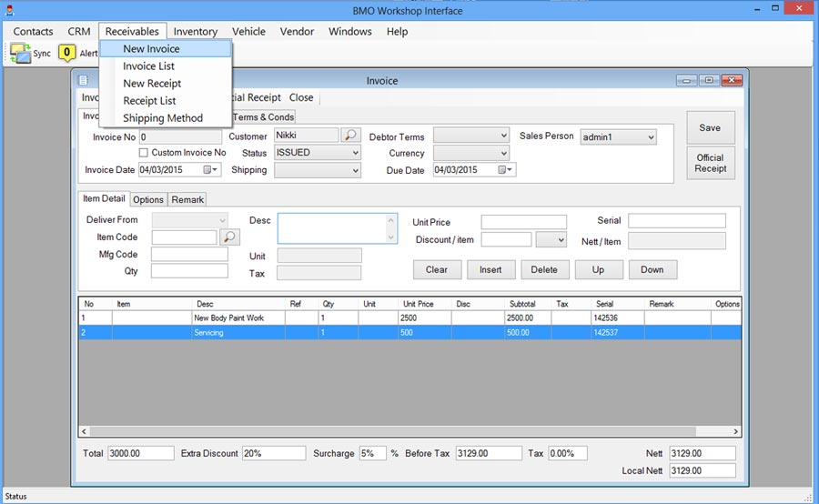Click the Invoice No input field
Viewport: 819px width, 504px height.
click(180, 137)
